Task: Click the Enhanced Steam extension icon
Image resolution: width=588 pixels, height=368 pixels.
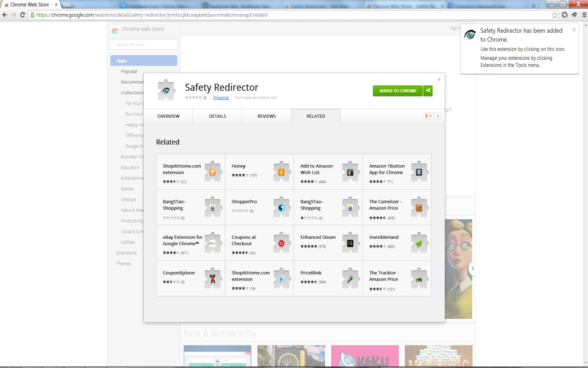Action: [350, 242]
